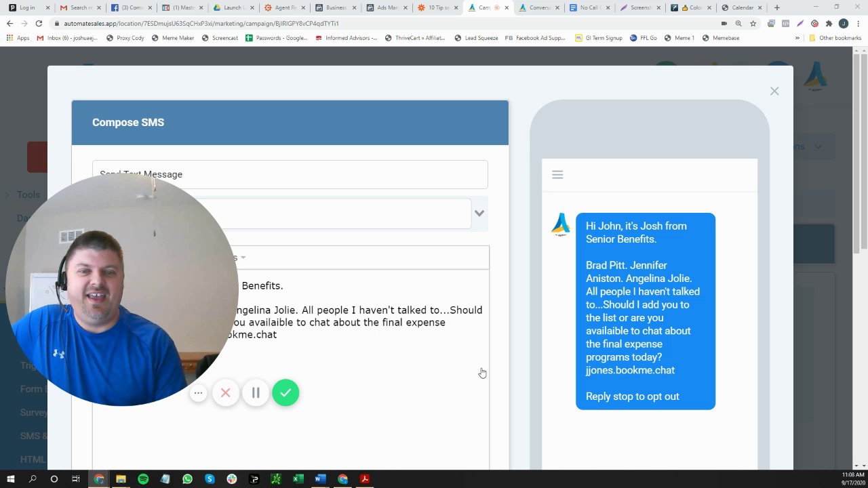Confirm recording with the green checkmark
Image resolution: width=868 pixels, height=488 pixels.
[285, 392]
